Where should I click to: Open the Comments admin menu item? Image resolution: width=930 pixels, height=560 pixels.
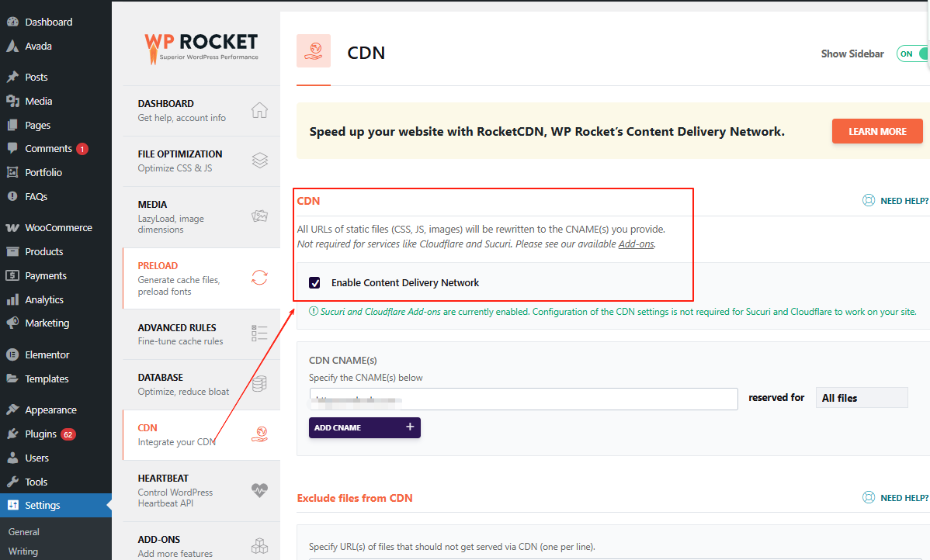click(x=48, y=149)
